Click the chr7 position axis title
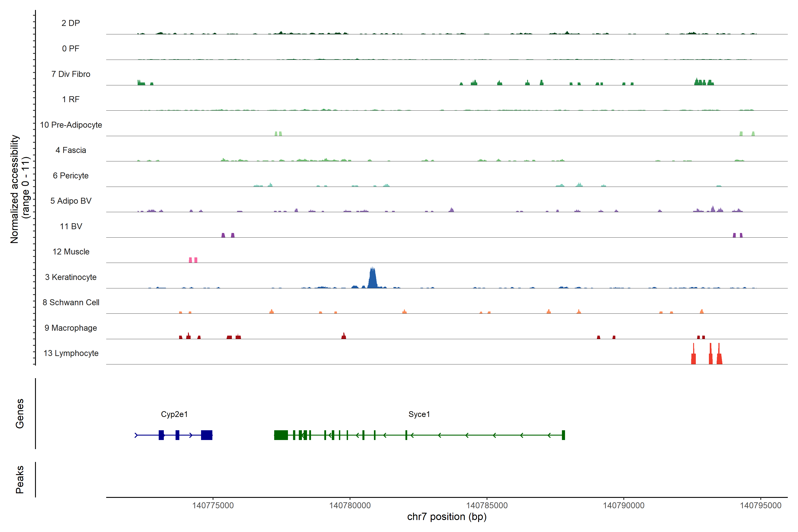The height and width of the screenshot is (532, 798). tap(446, 517)
